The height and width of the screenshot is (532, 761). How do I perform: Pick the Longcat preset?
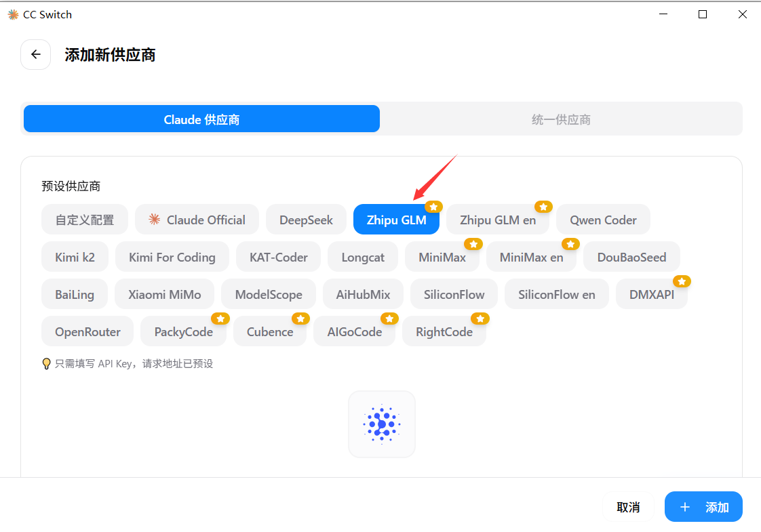pos(363,257)
